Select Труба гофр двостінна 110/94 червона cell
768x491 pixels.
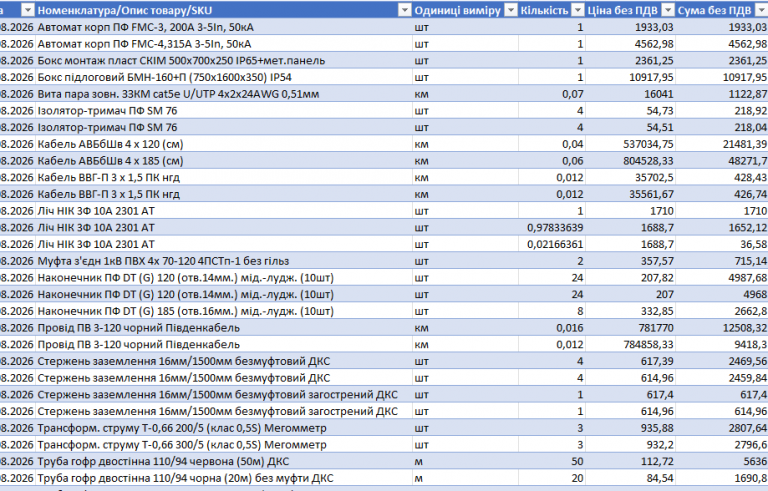tap(224, 461)
